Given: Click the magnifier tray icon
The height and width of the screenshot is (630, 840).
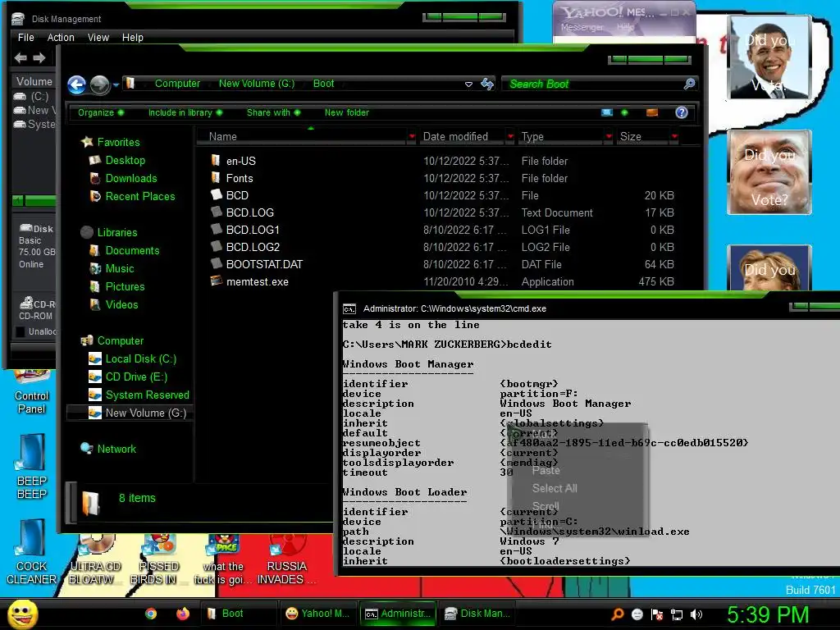Looking at the screenshot, I should click(617, 614).
